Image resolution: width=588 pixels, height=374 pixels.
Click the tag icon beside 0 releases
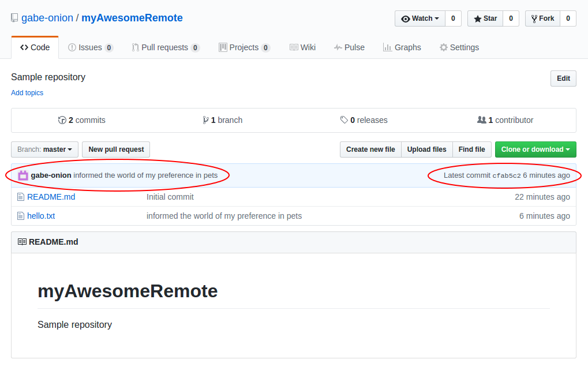pos(344,120)
